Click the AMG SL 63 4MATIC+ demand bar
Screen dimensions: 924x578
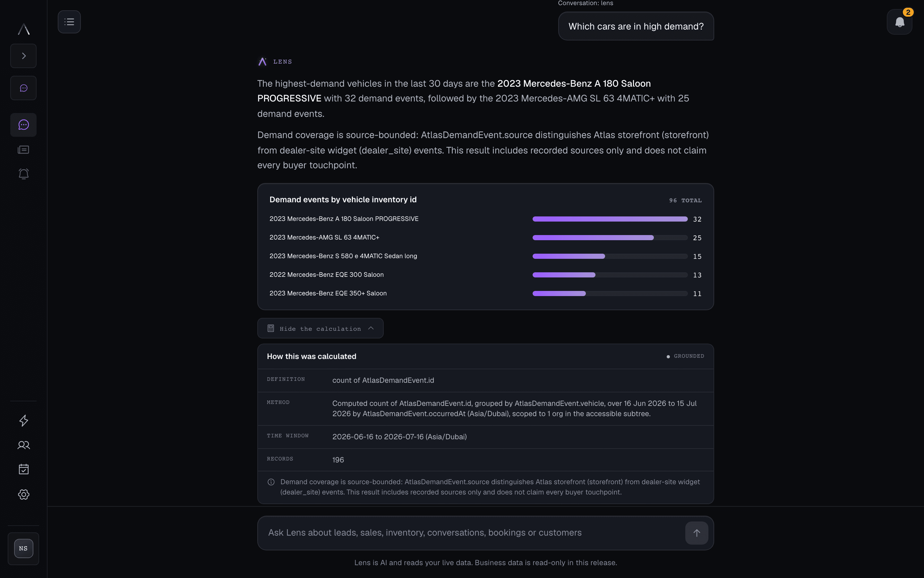(x=610, y=238)
